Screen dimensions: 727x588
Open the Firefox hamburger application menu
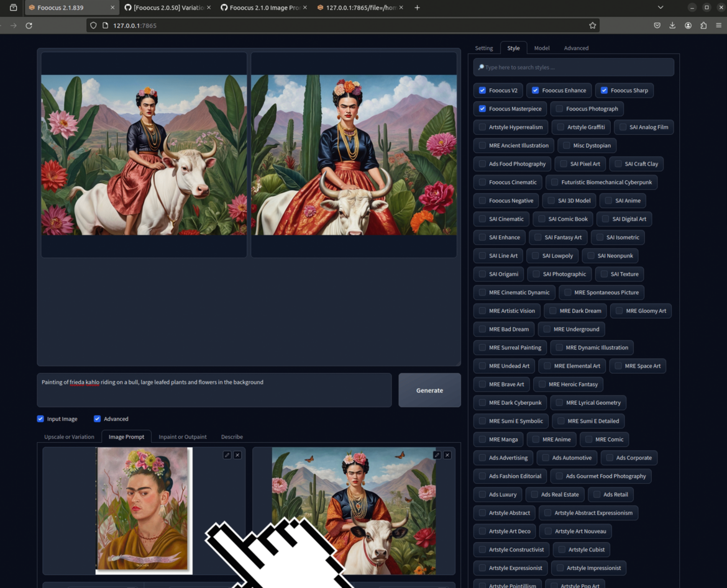point(718,25)
